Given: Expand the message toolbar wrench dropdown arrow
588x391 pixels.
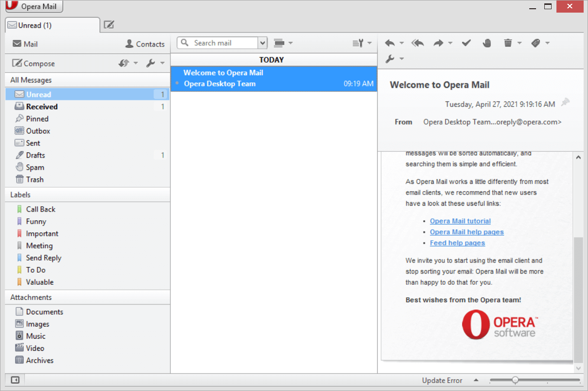Looking at the screenshot, I should (x=402, y=59).
